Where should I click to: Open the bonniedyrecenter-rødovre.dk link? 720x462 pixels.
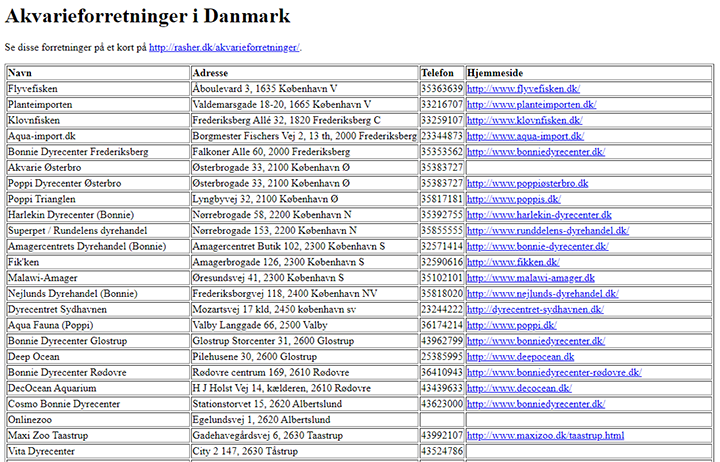[x=554, y=372]
